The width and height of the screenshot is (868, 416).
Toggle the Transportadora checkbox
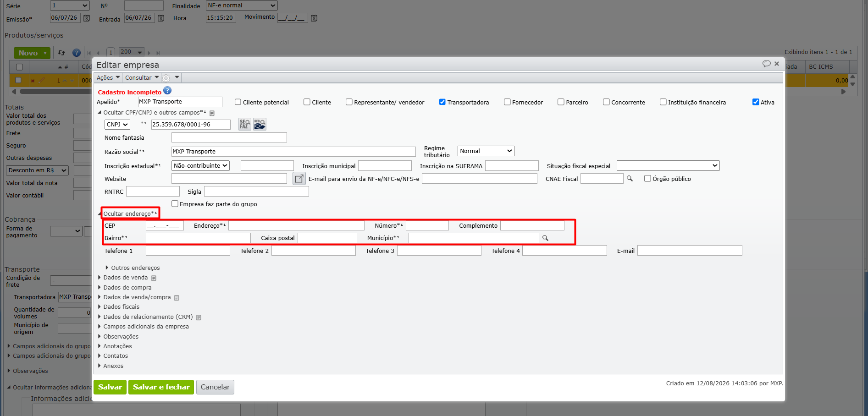[442, 102]
